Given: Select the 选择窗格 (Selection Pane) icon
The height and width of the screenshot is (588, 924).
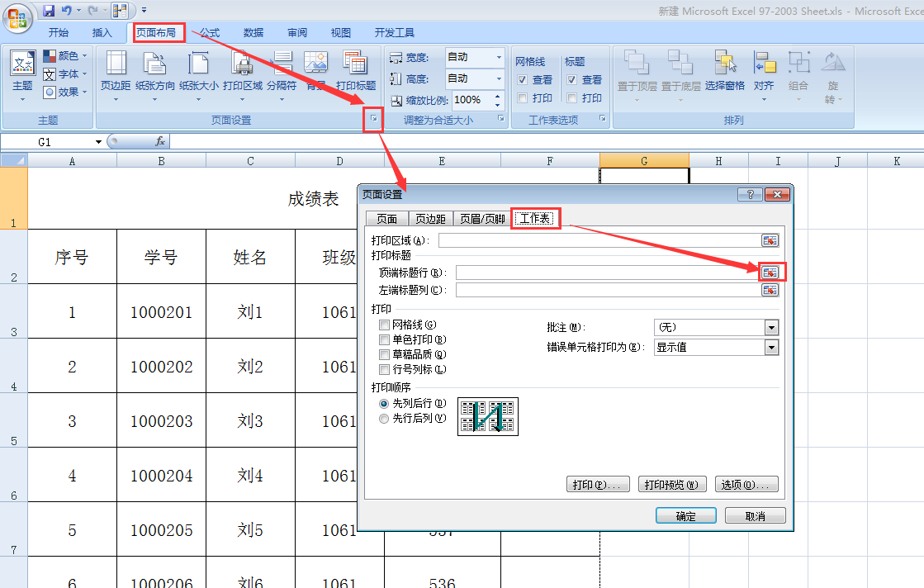Looking at the screenshot, I should coord(727,73).
